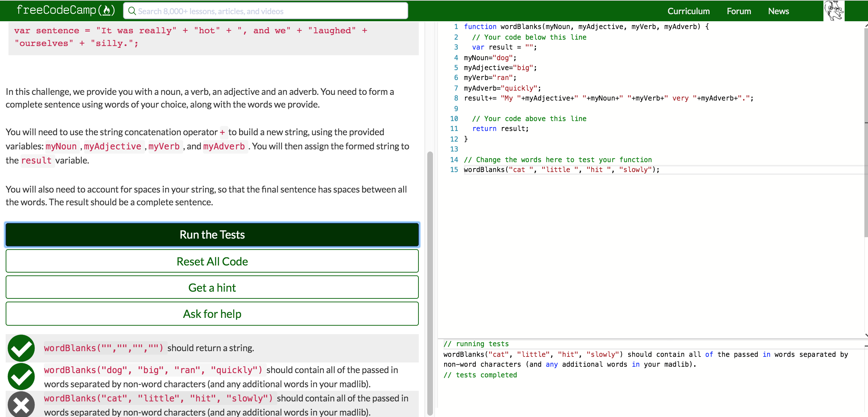Click the X icon on the failed test

(x=21, y=405)
